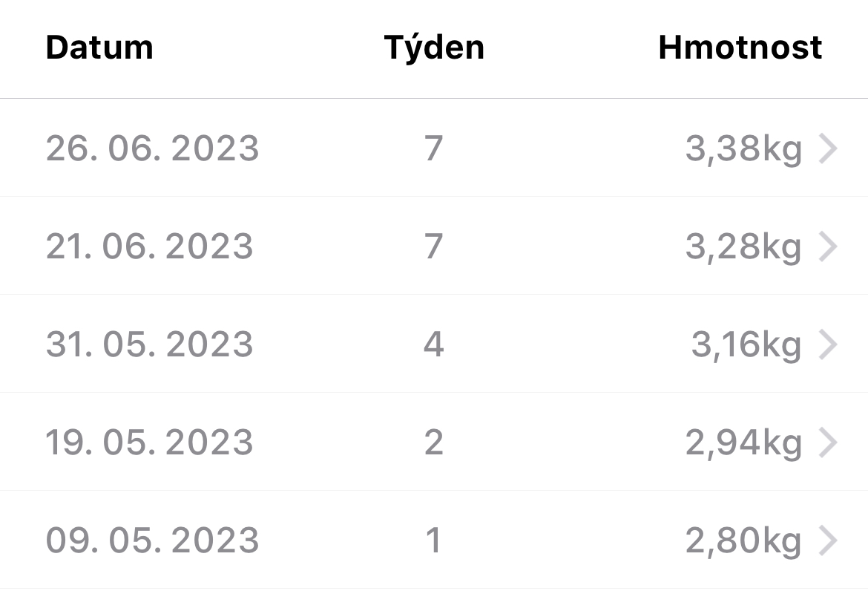This screenshot has width=868, height=591.
Task: Open the chevron next to 3,38kg
Action: click(828, 149)
